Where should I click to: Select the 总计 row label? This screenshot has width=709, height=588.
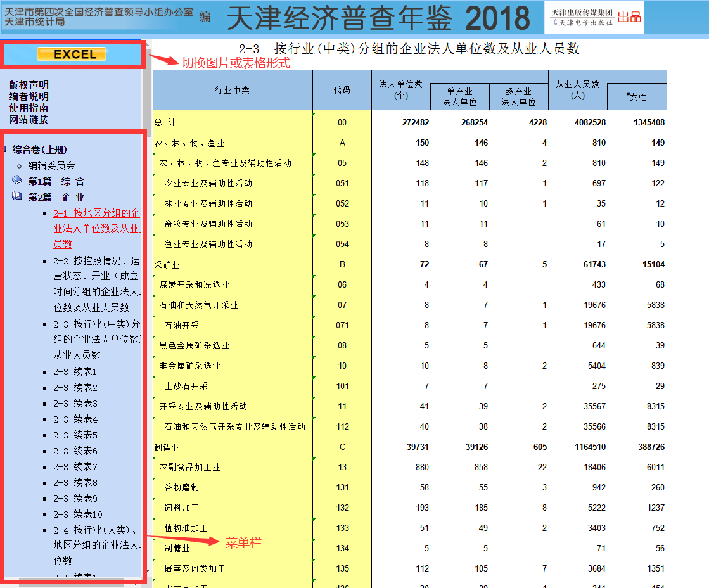click(x=165, y=122)
